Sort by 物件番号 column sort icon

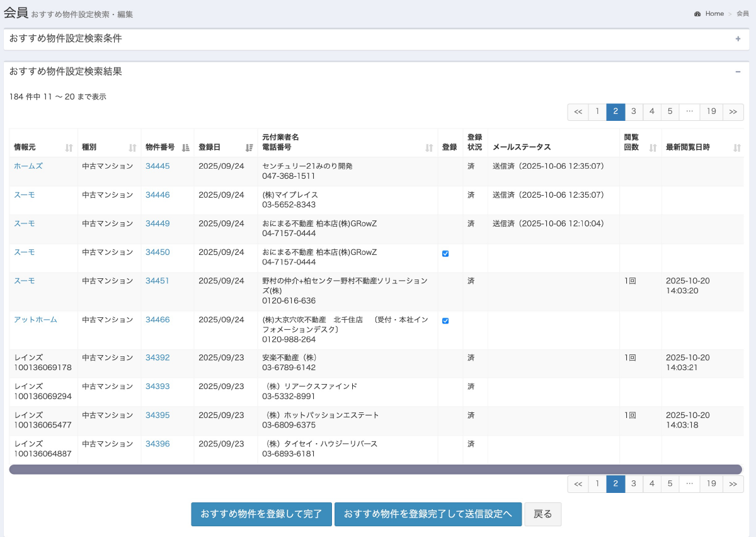(185, 147)
